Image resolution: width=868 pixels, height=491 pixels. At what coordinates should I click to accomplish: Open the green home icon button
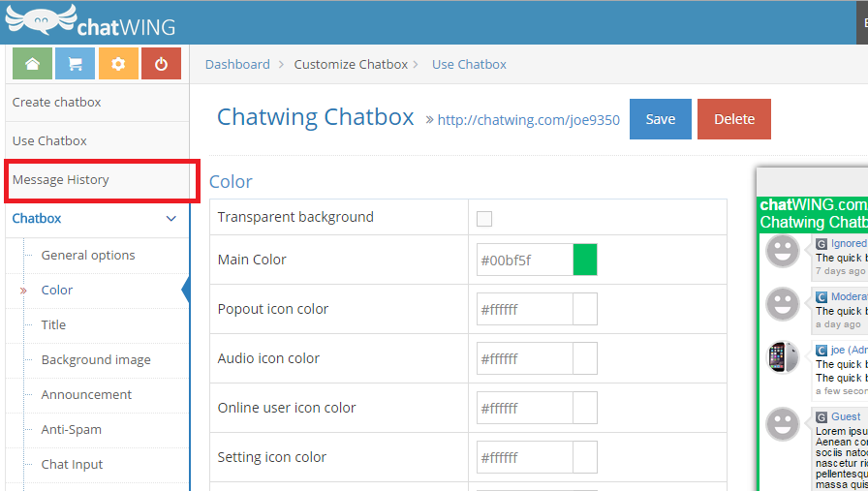33,64
